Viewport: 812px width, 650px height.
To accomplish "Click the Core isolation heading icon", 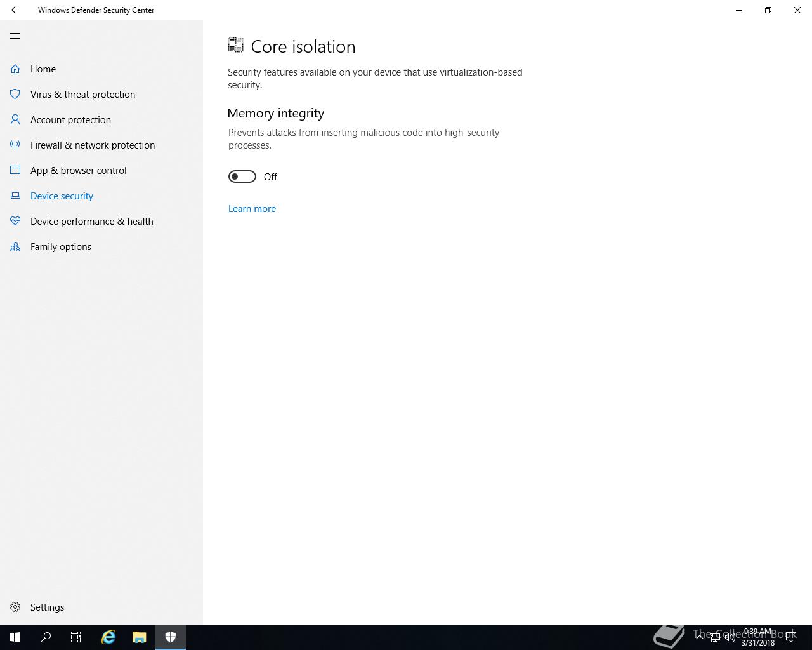I will [236, 45].
